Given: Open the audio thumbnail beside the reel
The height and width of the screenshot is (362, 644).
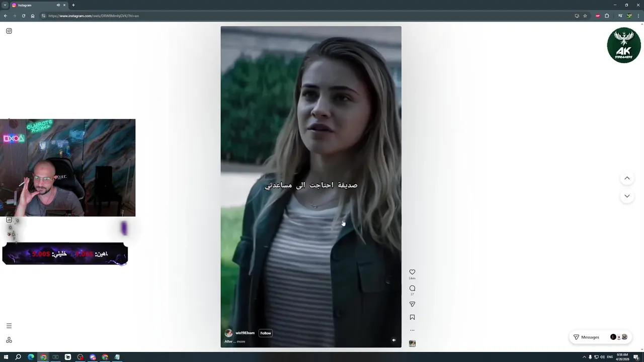Looking at the screenshot, I should 412,343.
